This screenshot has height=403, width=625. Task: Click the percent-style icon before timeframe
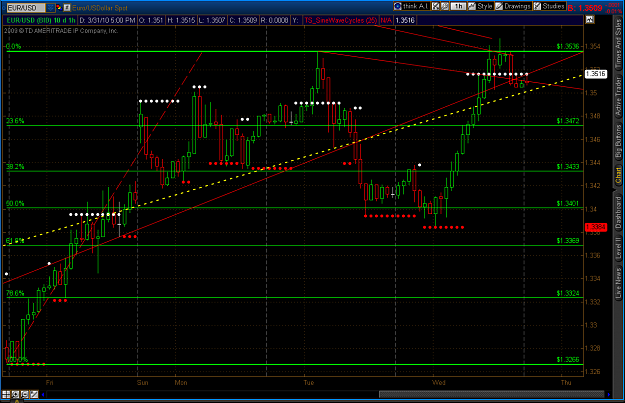pyautogui.click(x=445, y=6)
